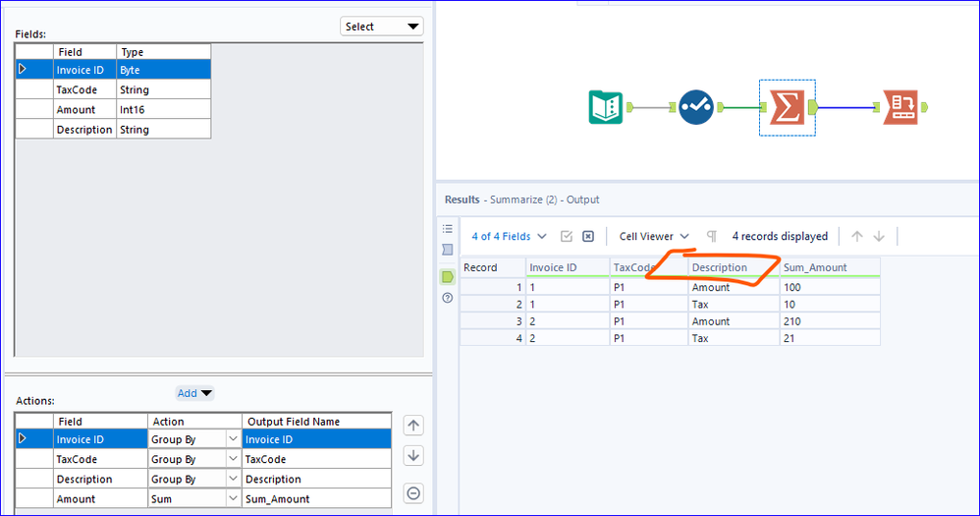Open the Select dropdown above Fields
The height and width of the screenshot is (516, 980).
[381, 27]
